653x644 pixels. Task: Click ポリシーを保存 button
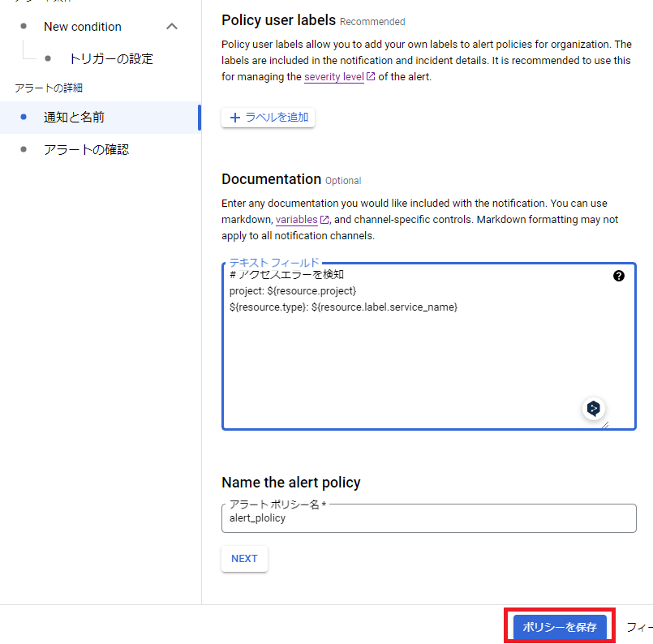coord(559,626)
